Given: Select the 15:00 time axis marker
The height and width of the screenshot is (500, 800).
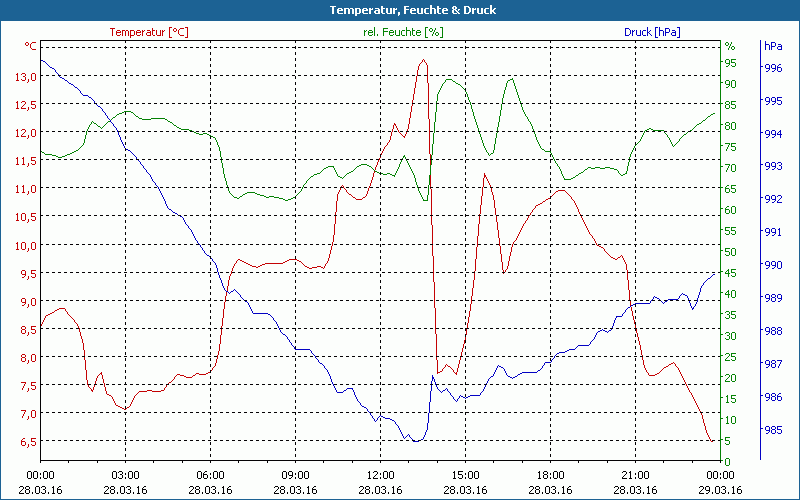Looking at the screenshot, I should tap(465, 475).
